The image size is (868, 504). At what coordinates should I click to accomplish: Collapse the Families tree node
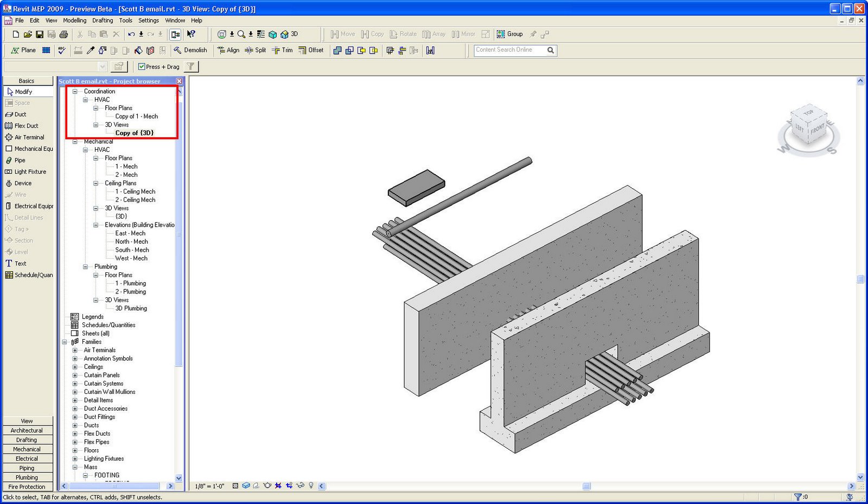(x=65, y=342)
